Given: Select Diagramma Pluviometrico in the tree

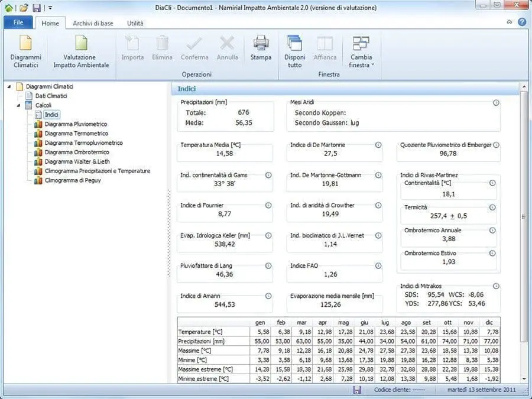Looking at the screenshot, I should click(76, 124).
